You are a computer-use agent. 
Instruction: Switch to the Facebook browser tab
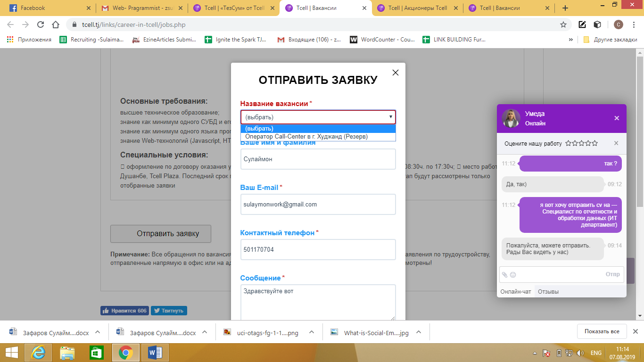(x=50, y=8)
